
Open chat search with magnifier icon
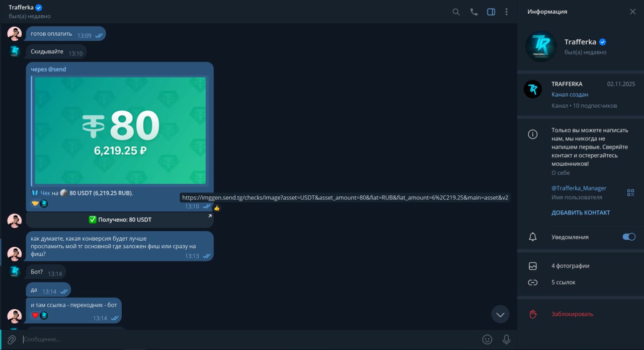[x=456, y=12]
